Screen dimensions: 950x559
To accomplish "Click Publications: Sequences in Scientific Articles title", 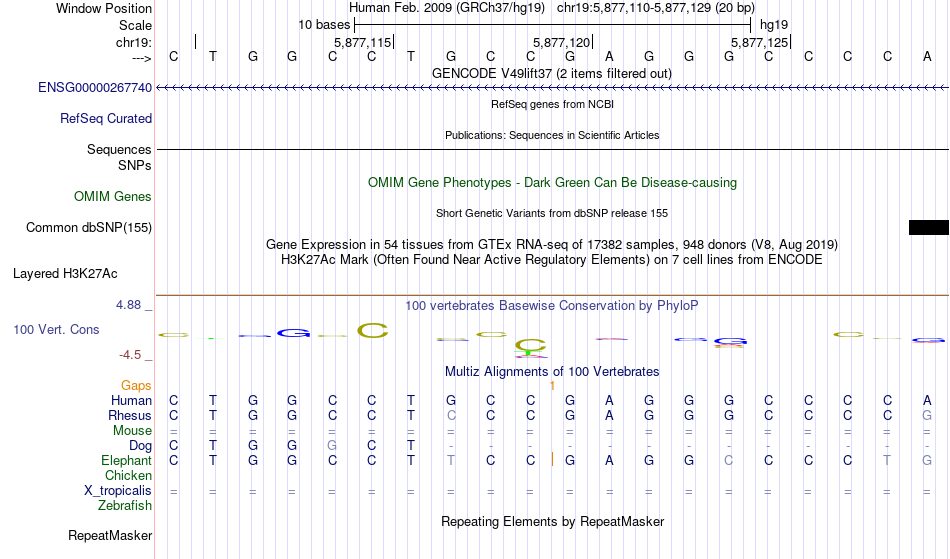I will pyautogui.click(x=552, y=135).
